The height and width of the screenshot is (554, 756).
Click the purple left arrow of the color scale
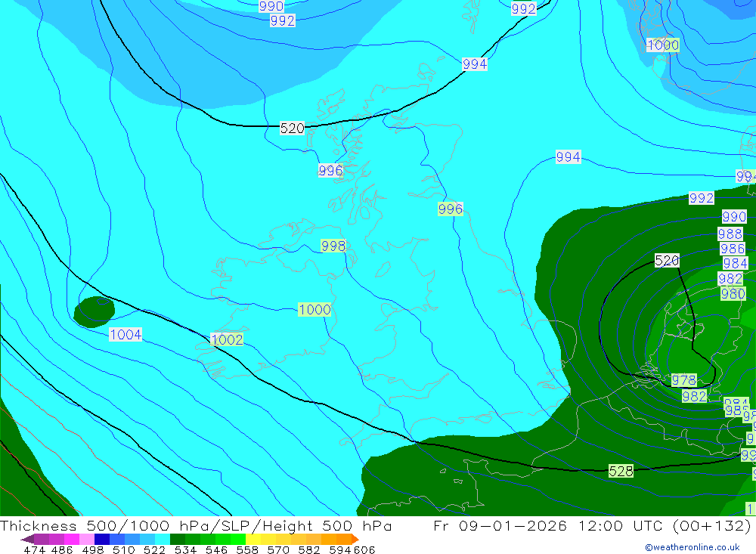point(26,539)
